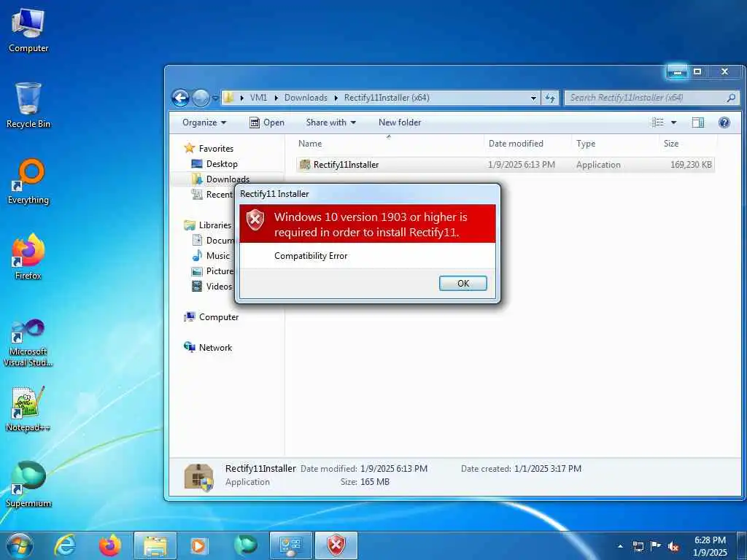Click the muted volume tray icon
The width and height of the screenshot is (747, 560).
673,546
